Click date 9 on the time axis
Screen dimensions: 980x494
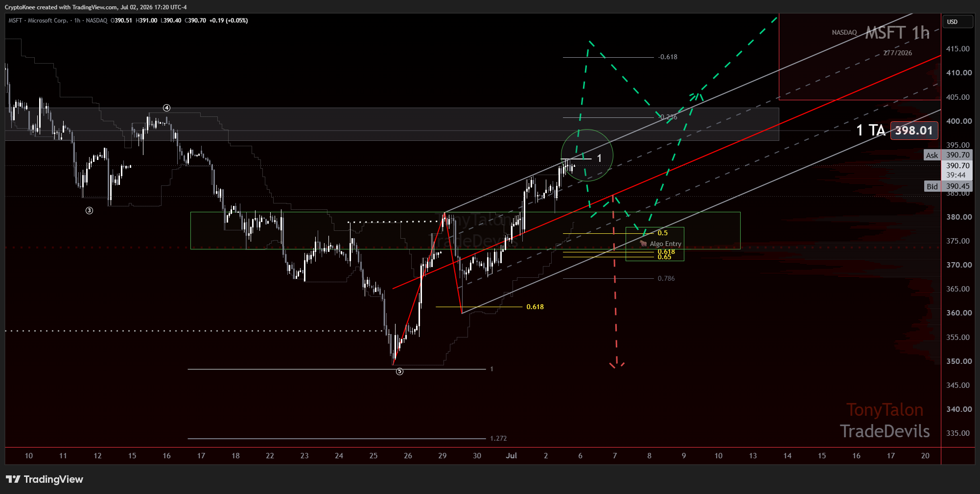(684, 456)
